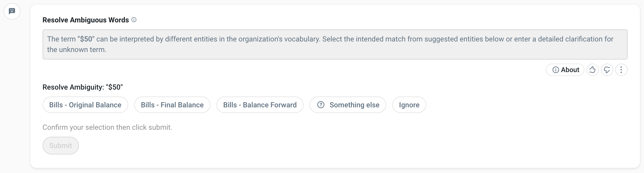This screenshot has width=644, height=173.
Task: Select the "Bills - Balance Forward" option
Action: tap(260, 105)
